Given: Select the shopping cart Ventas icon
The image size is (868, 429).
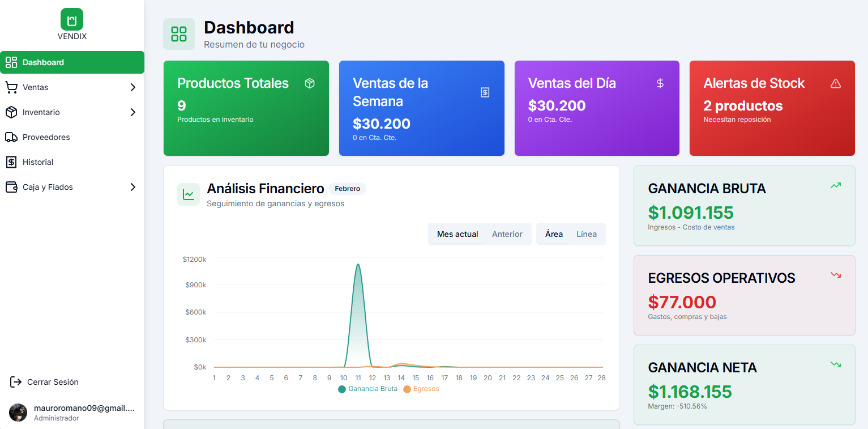Looking at the screenshot, I should 11,87.
